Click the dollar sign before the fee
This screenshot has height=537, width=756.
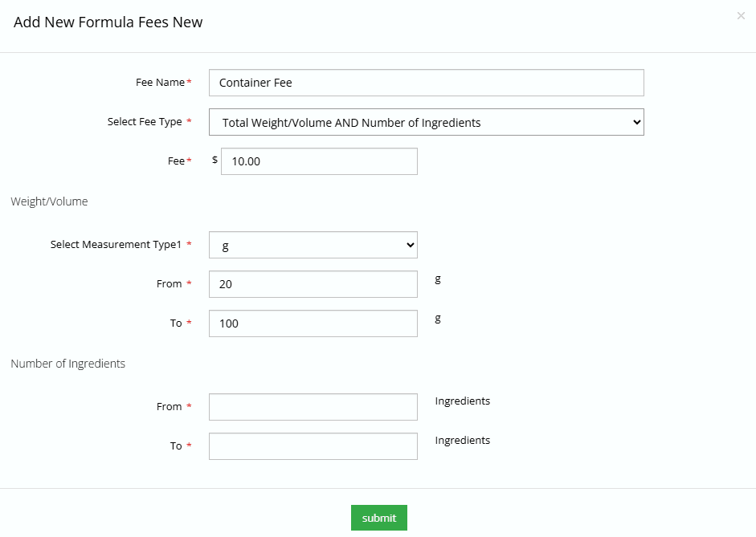pyautogui.click(x=215, y=160)
